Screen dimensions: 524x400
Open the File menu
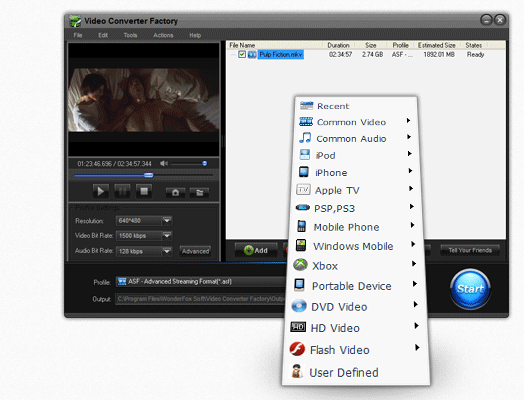point(78,35)
